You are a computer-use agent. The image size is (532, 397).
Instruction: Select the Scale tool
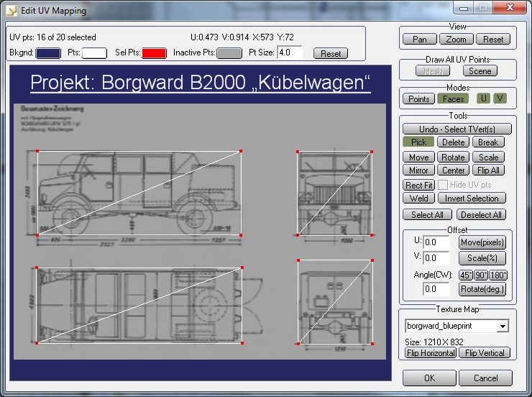pyautogui.click(x=488, y=157)
